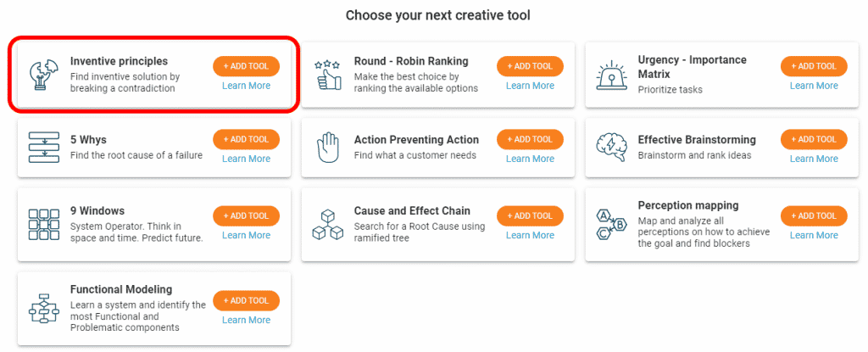This screenshot has height=352, width=868.
Task: Open Learn More for Perception mapping
Action: (x=814, y=235)
